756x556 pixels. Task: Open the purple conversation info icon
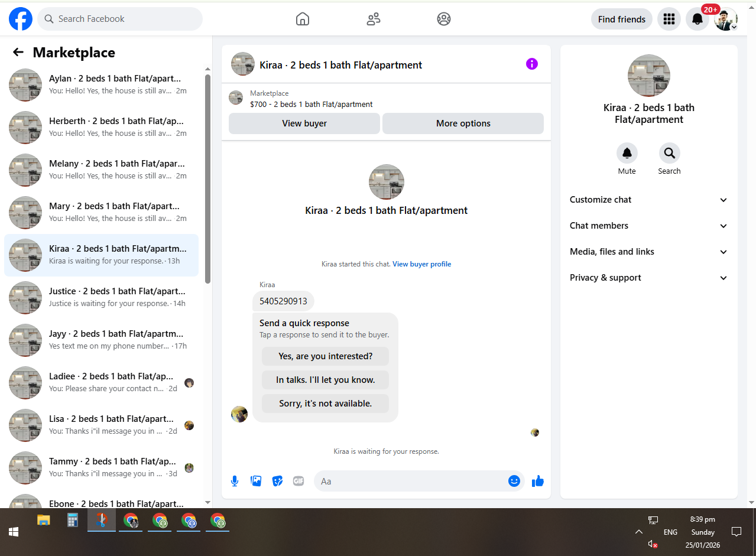[x=532, y=64]
